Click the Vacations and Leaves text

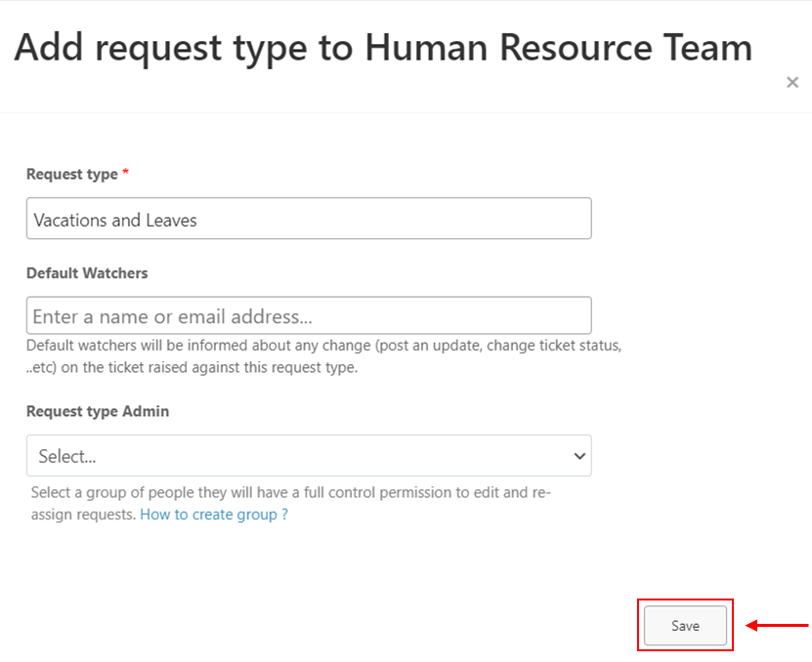(x=115, y=220)
